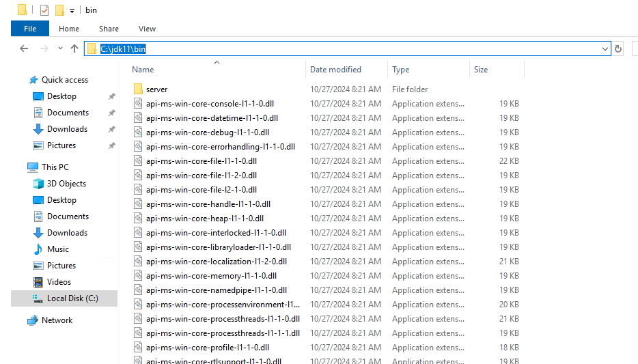Open Desktop folder under This PC

61,200
